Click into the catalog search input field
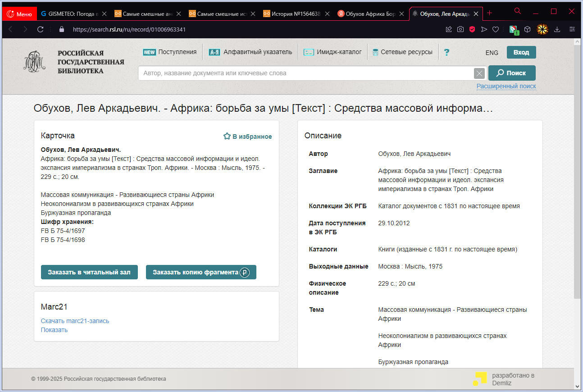 306,73
